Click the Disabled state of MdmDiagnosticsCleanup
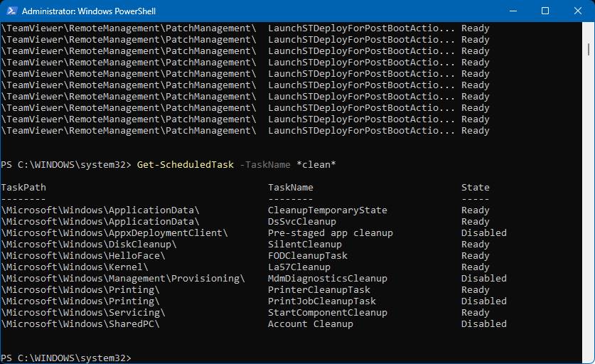 click(x=484, y=278)
